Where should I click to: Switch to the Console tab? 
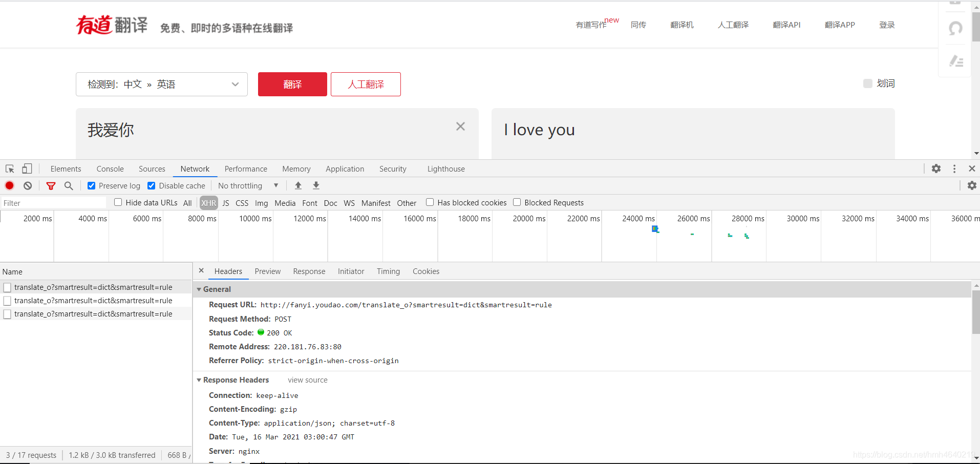pyautogui.click(x=110, y=169)
